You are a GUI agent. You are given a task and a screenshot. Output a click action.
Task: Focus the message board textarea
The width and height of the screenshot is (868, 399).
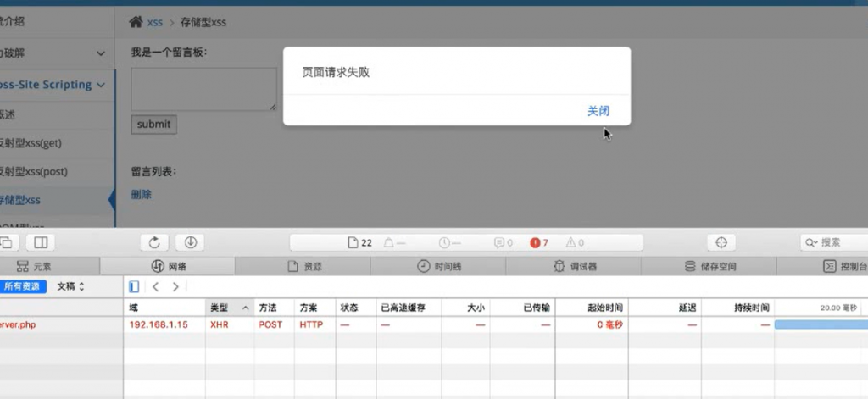coord(203,89)
